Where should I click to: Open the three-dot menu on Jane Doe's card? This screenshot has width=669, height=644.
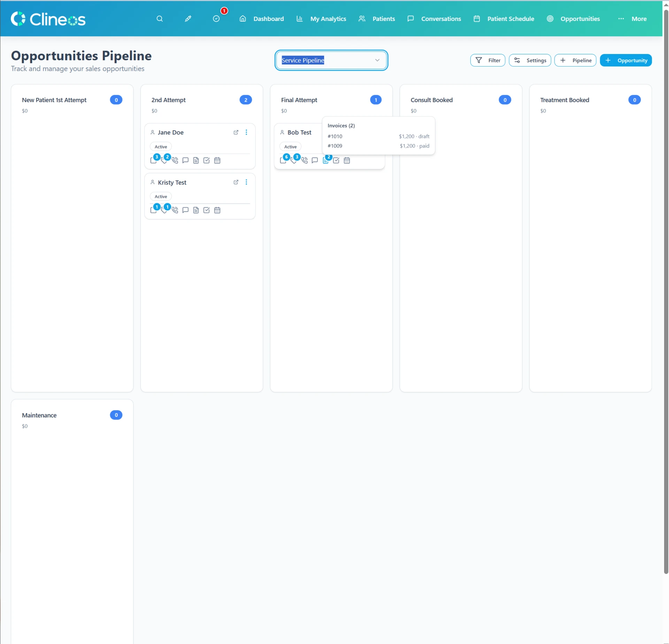(x=246, y=132)
